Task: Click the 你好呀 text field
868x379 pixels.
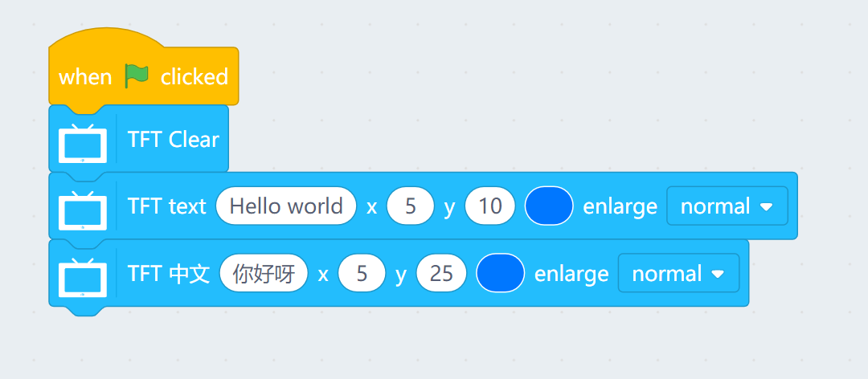Action: tap(264, 274)
